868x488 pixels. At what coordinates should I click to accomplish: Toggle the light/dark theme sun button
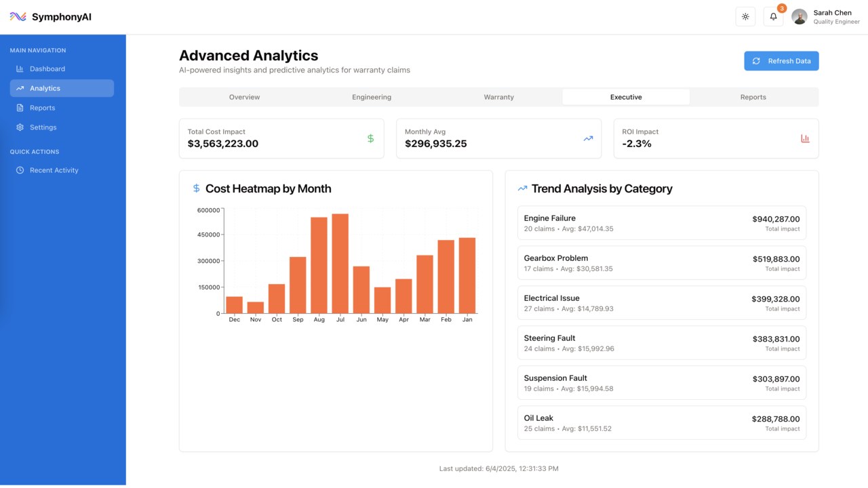coord(745,17)
